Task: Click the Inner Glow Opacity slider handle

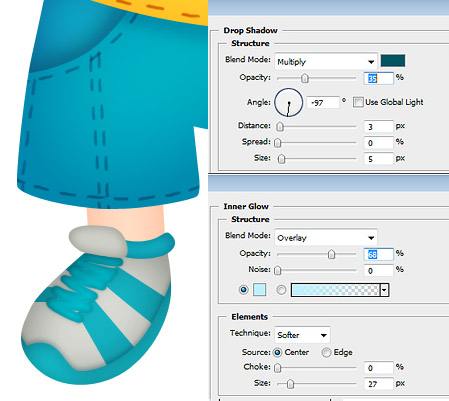Action: tap(331, 254)
